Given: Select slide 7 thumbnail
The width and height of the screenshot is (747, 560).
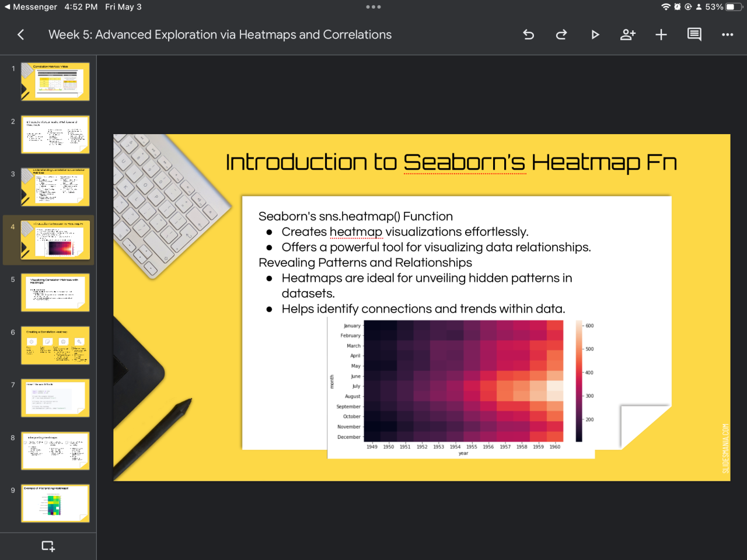Looking at the screenshot, I should (x=55, y=398).
